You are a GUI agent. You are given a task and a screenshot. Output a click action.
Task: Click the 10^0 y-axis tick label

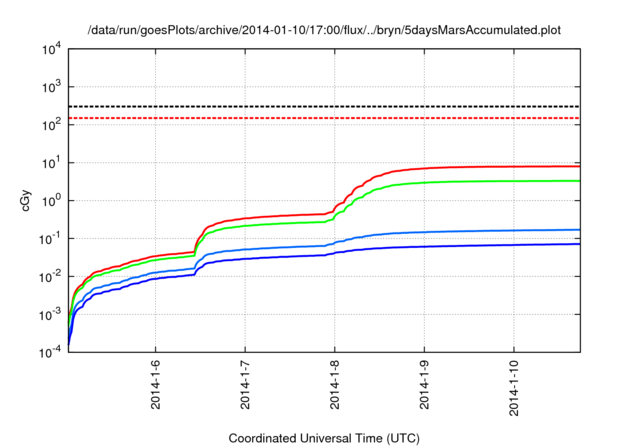52,201
